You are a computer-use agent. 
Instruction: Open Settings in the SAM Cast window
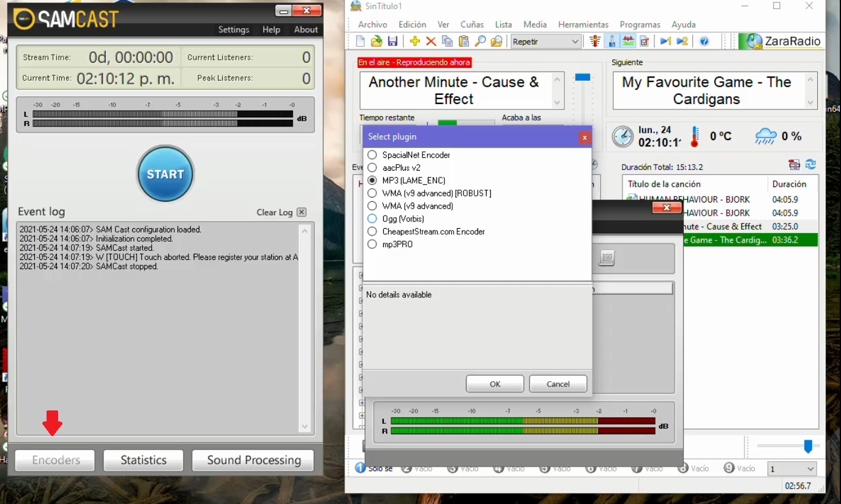(234, 29)
